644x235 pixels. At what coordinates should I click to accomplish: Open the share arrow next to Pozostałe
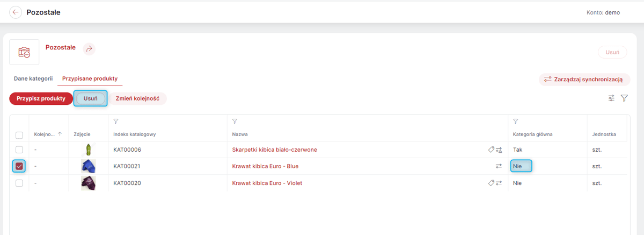[89, 48]
